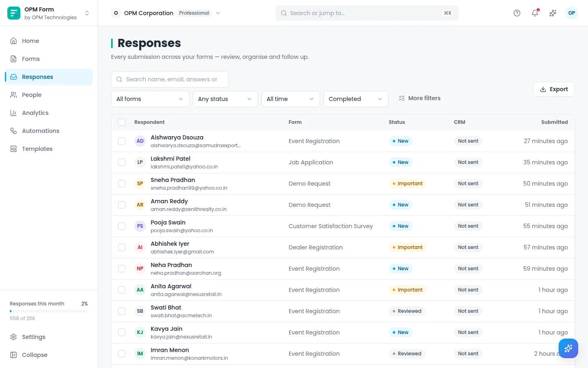Click the Search or jump to field
The image size is (588, 368).
click(367, 13)
